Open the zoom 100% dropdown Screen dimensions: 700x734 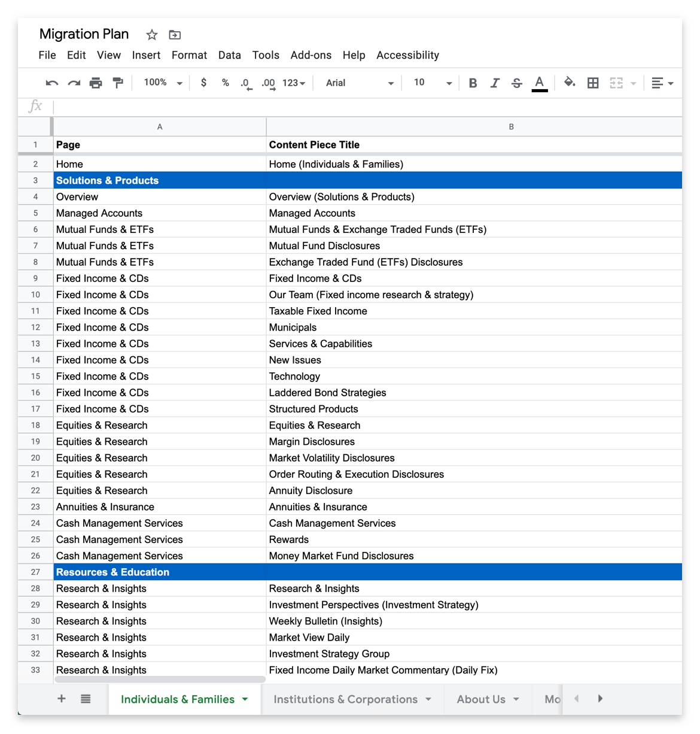(163, 83)
